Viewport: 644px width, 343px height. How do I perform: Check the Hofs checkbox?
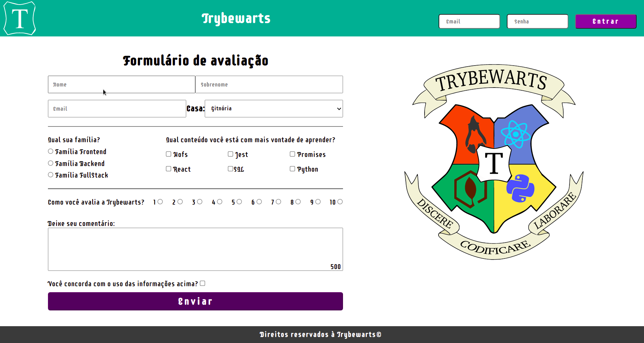[168, 154]
